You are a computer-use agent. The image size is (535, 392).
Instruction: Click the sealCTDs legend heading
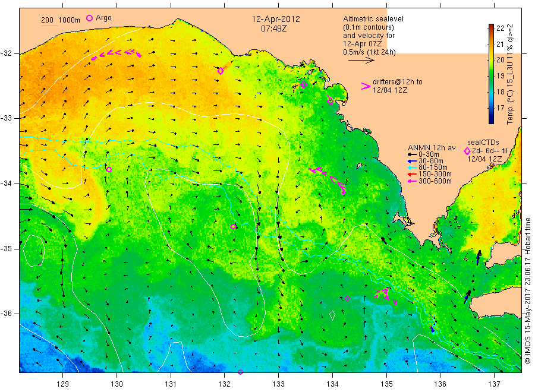(x=483, y=142)
